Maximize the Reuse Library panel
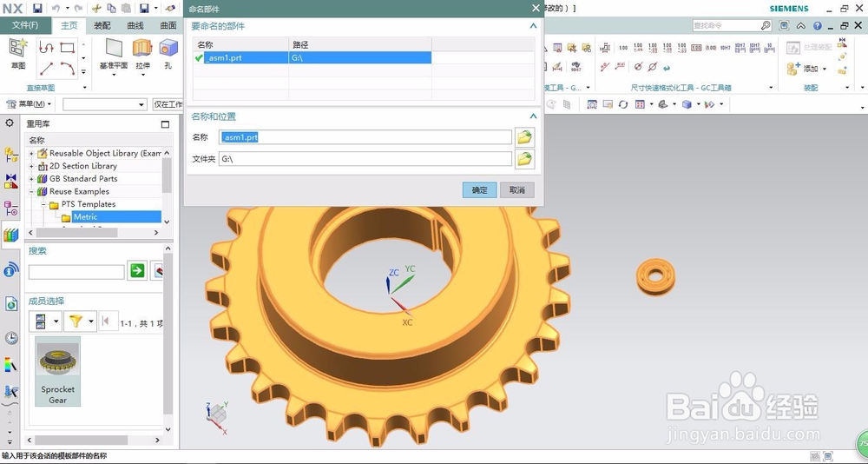868x464 pixels. 165,124
